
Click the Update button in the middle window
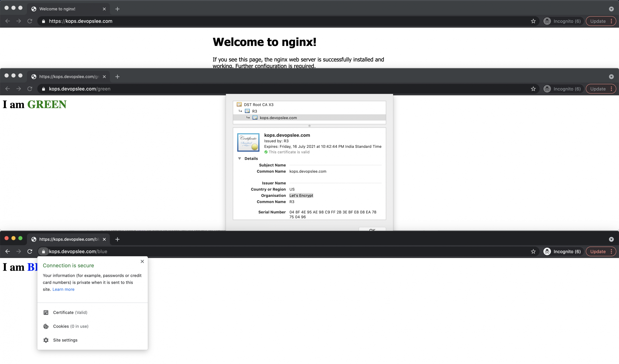[x=598, y=89]
